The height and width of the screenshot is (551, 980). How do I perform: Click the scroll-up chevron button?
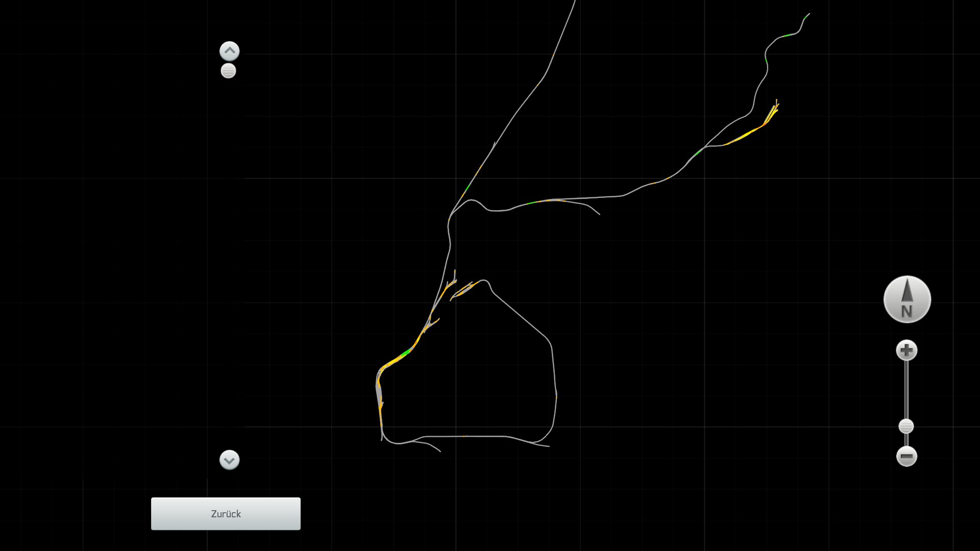[229, 51]
